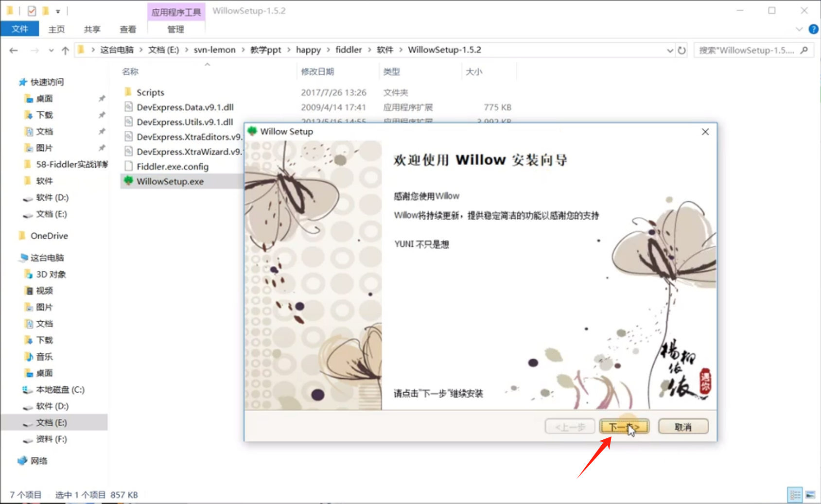The image size is (821, 504).
Task: Click svn-lemon in the address breadcrumb
Action: coord(214,50)
